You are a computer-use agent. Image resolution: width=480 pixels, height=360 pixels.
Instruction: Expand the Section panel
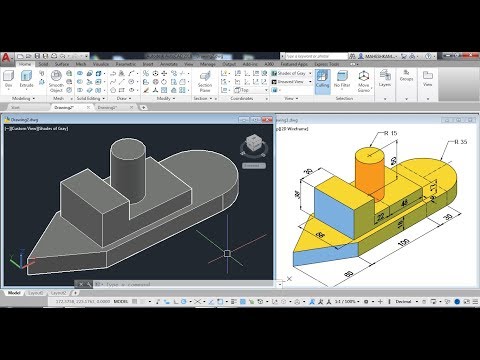[x=202, y=99]
